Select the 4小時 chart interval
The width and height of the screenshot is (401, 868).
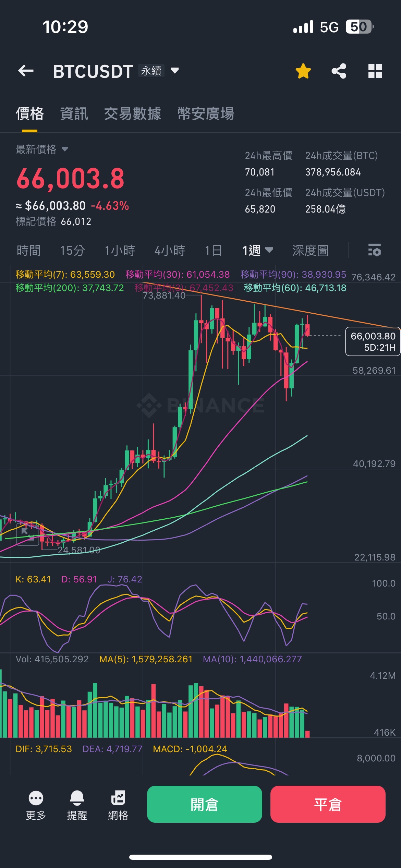coord(170,250)
